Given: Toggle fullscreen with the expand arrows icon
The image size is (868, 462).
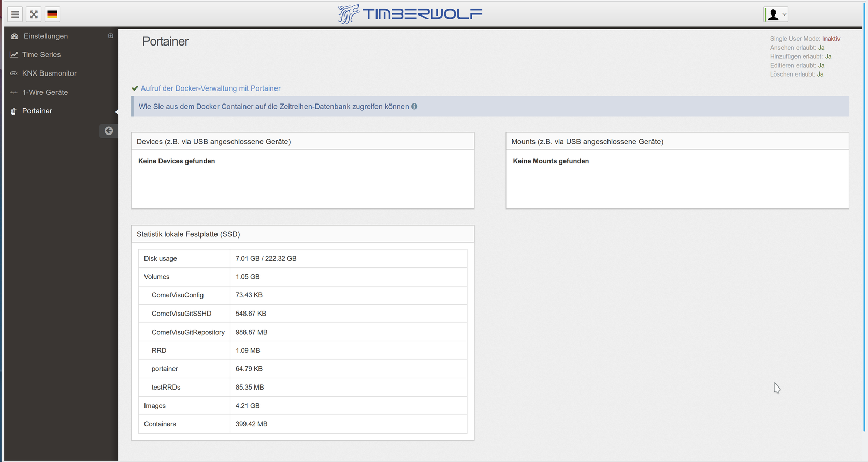Looking at the screenshot, I should (34, 14).
